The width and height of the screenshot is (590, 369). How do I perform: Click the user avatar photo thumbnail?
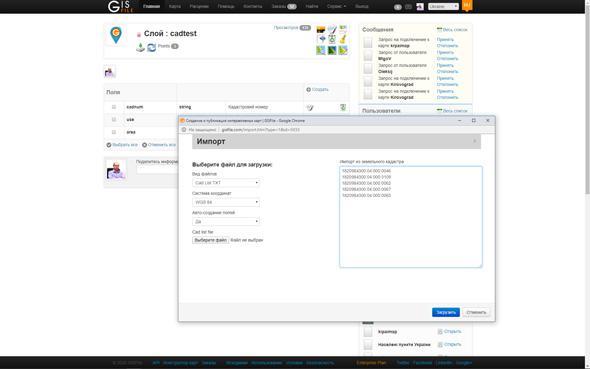click(x=116, y=170)
